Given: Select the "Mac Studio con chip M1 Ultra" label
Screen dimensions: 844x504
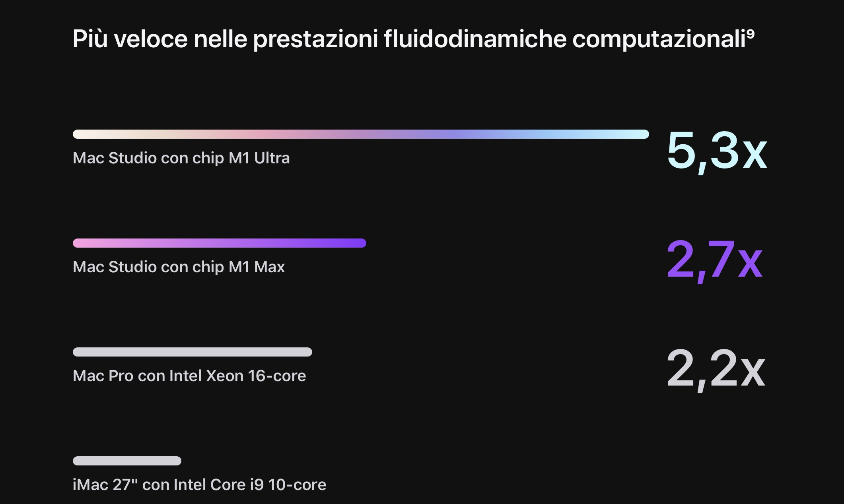Looking at the screenshot, I should pos(181,158).
